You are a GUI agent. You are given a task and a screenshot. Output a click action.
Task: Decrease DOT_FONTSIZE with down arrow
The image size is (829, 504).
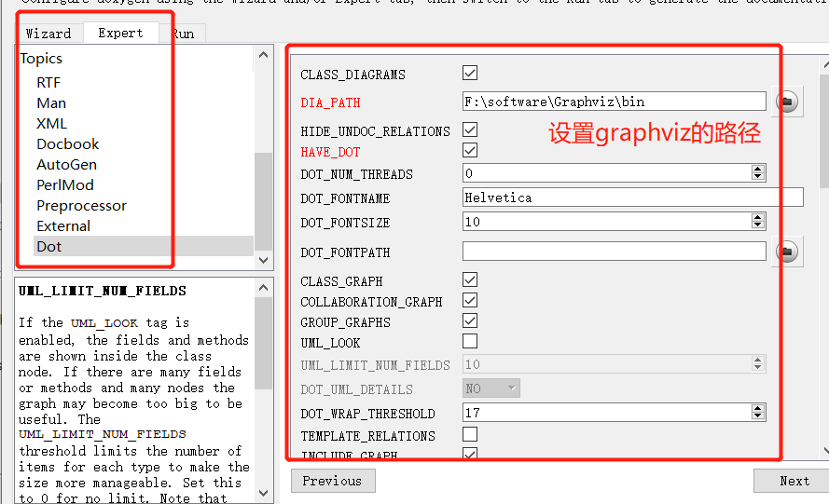click(757, 225)
